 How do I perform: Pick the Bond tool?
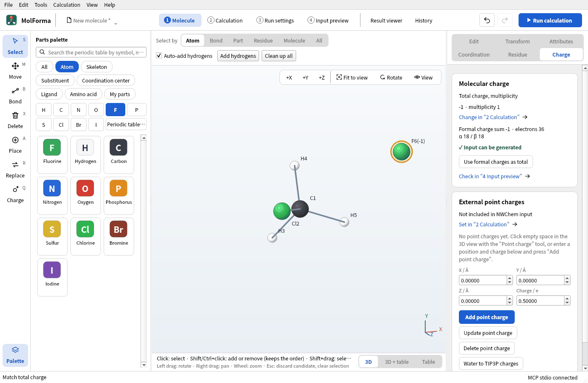15,95
